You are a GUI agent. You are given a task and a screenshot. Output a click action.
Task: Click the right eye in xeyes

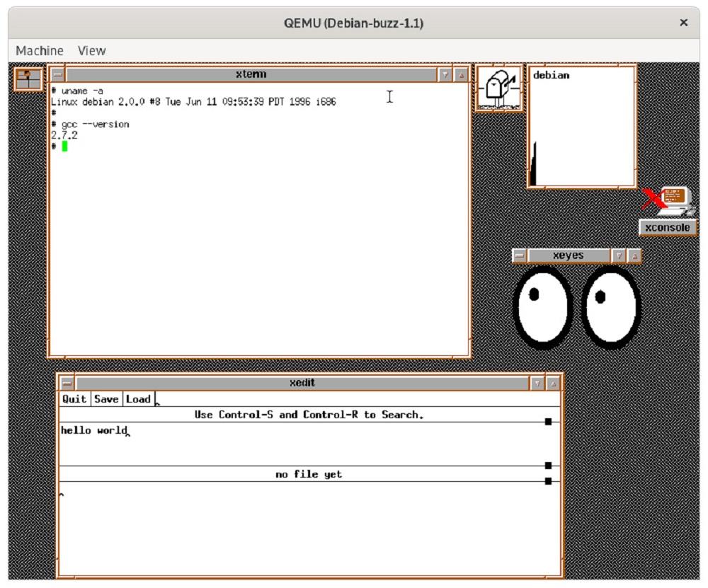pos(611,307)
